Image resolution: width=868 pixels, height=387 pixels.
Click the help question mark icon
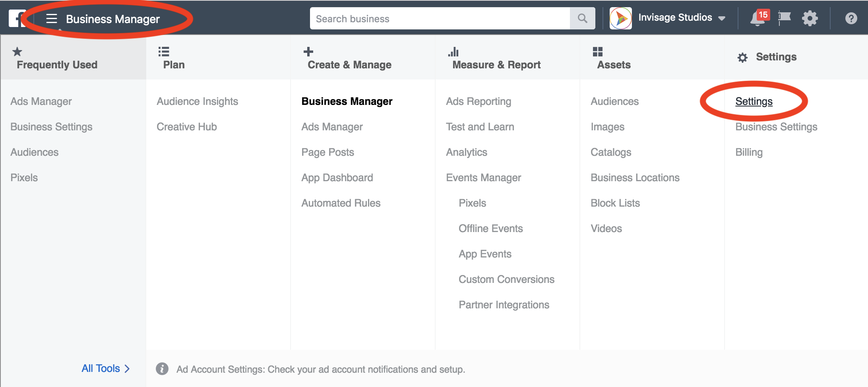851,18
